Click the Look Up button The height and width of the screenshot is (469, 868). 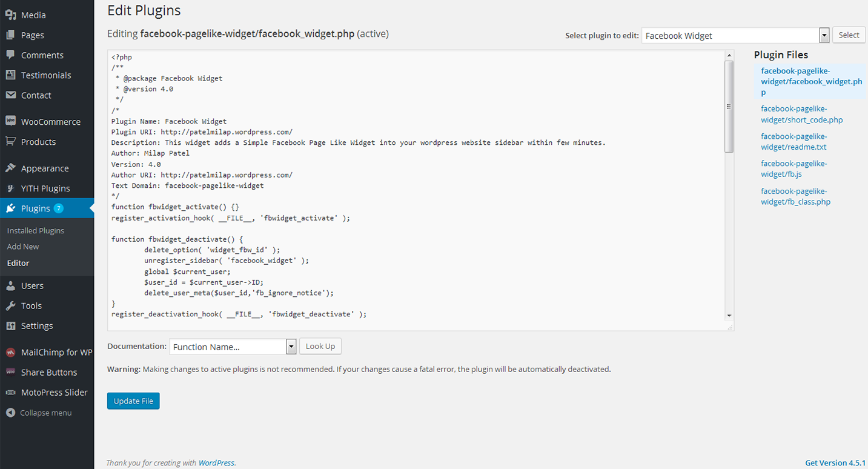pyautogui.click(x=320, y=347)
